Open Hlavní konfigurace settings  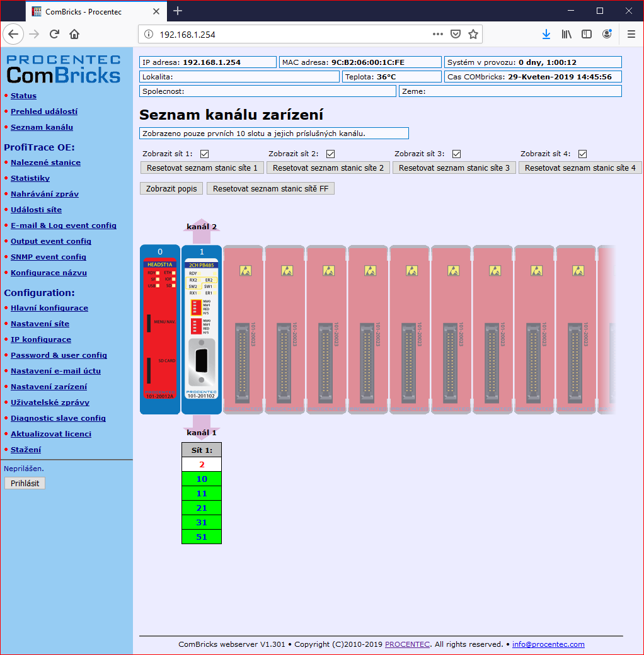click(49, 308)
